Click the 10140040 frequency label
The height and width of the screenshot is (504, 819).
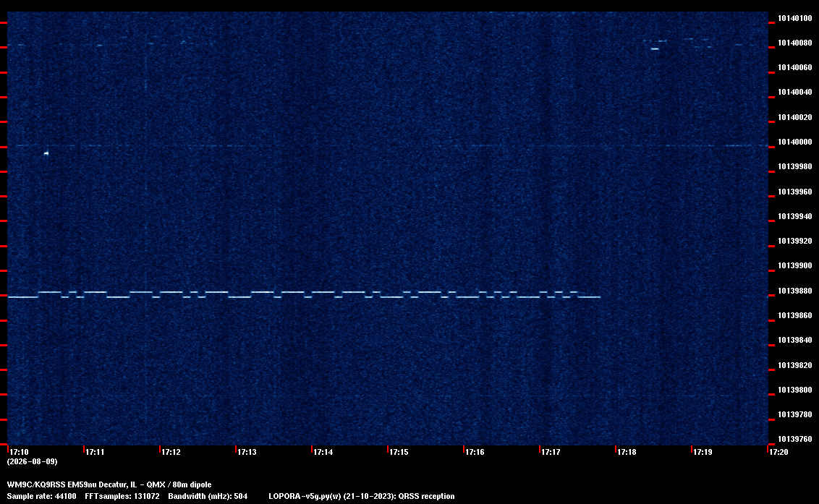click(x=794, y=92)
